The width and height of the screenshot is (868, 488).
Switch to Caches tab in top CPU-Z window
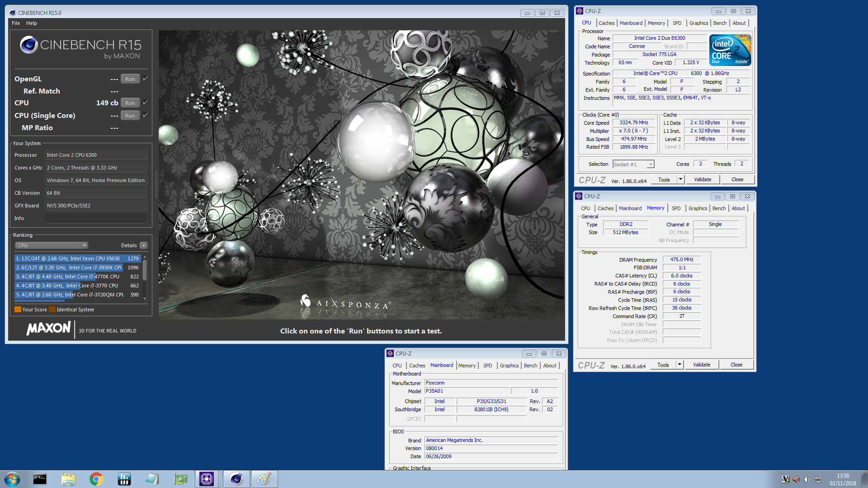tap(606, 23)
